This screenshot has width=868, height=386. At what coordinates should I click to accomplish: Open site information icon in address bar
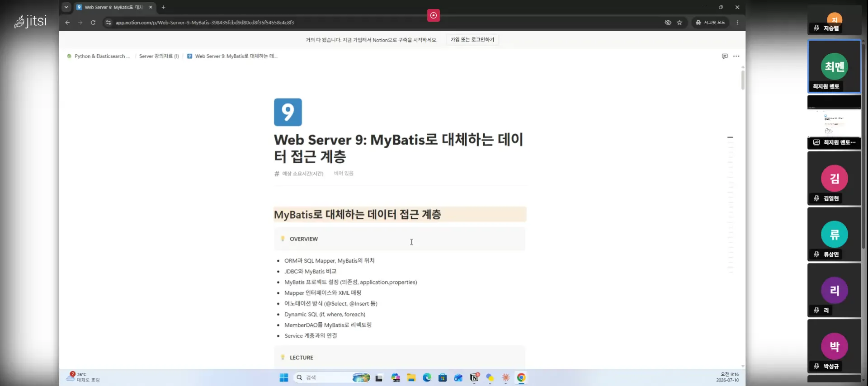(x=108, y=22)
